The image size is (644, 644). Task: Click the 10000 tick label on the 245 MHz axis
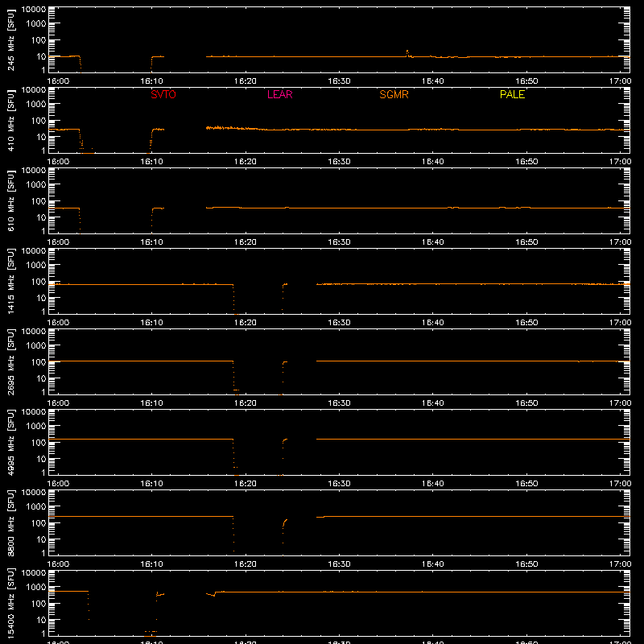34,9
